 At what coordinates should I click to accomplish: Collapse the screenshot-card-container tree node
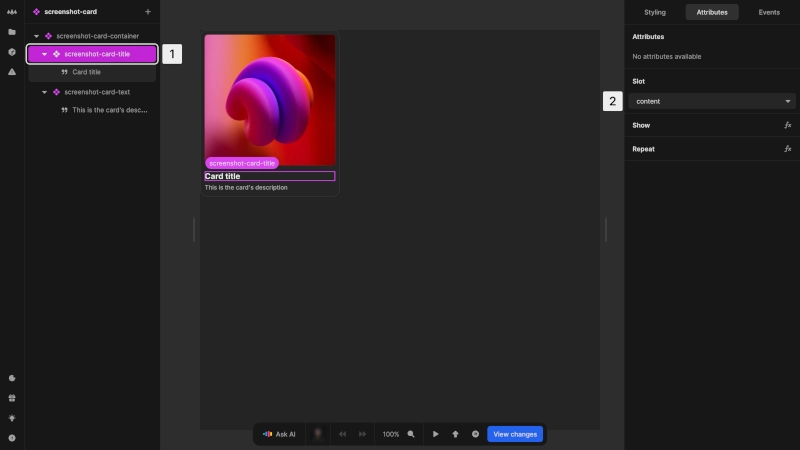coord(36,36)
